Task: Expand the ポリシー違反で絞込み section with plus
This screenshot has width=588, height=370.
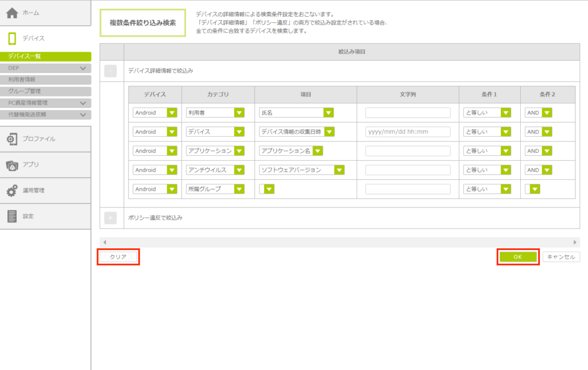Action: point(111,218)
